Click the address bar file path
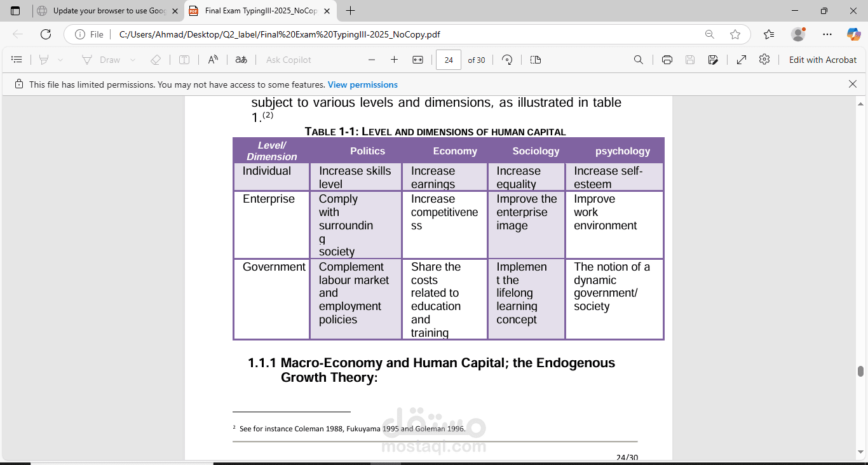The image size is (868, 465). point(280,34)
